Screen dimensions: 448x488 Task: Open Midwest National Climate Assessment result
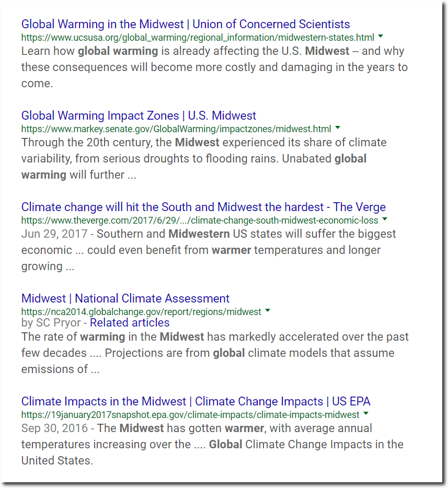[125, 298]
